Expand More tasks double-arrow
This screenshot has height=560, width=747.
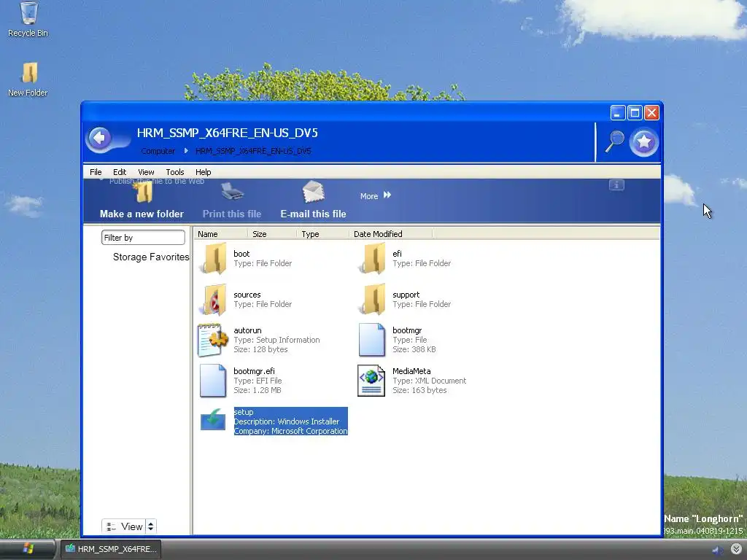[x=387, y=195]
